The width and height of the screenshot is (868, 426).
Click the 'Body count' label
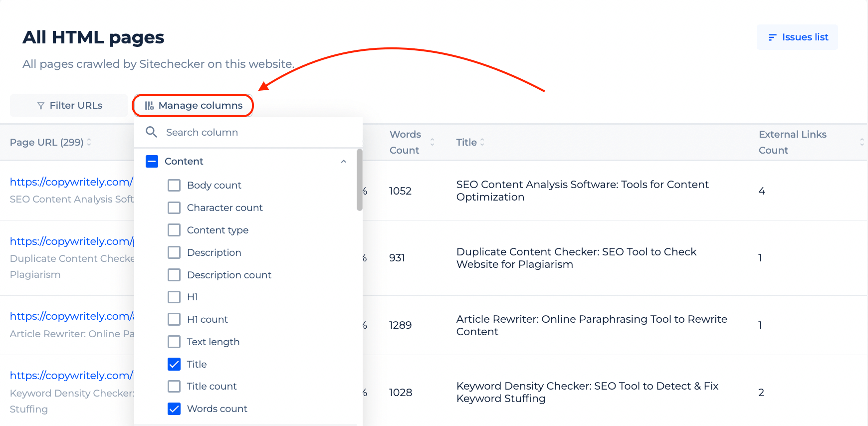(214, 185)
